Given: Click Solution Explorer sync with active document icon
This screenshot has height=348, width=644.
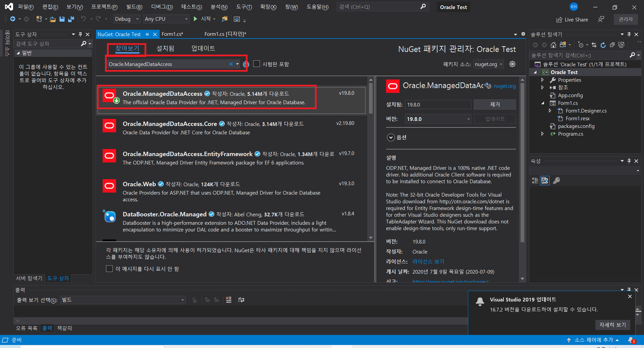Looking at the screenshot, I should (594, 45).
